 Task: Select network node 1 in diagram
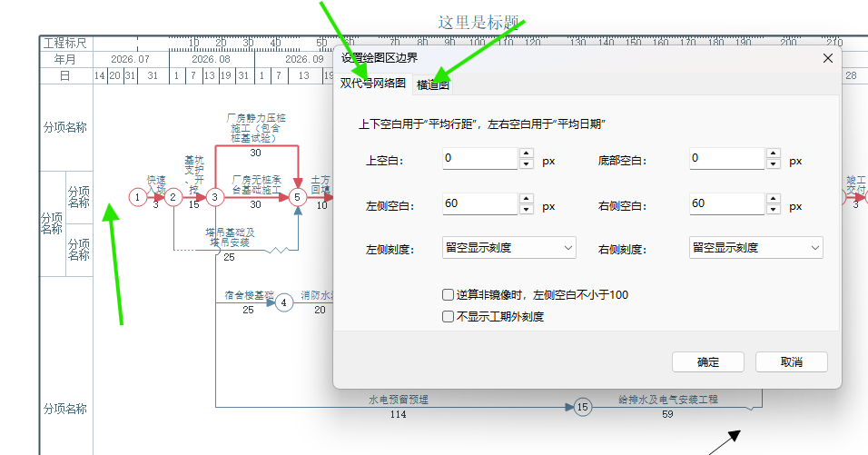coord(138,197)
